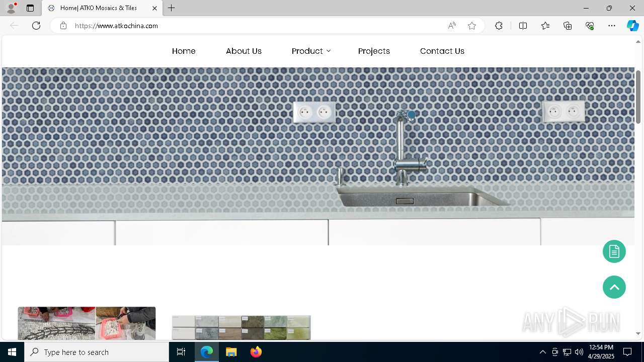Add this page to favorites
This screenshot has width=644, height=362.
point(472,26)
